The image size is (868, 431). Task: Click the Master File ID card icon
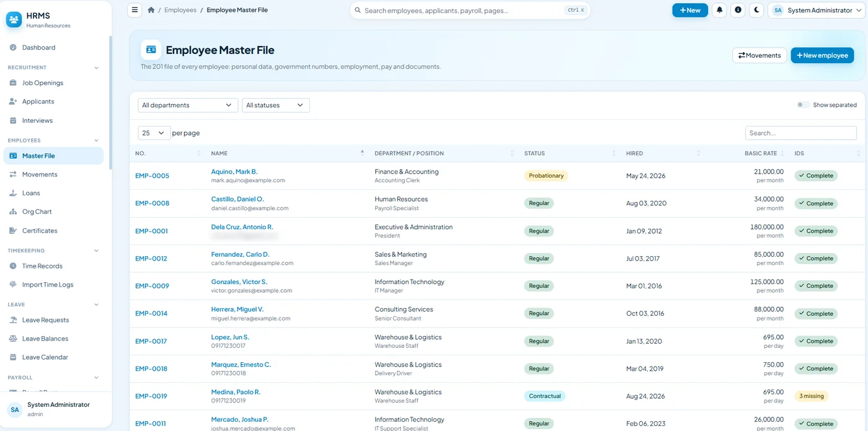[x=13, y=156]
